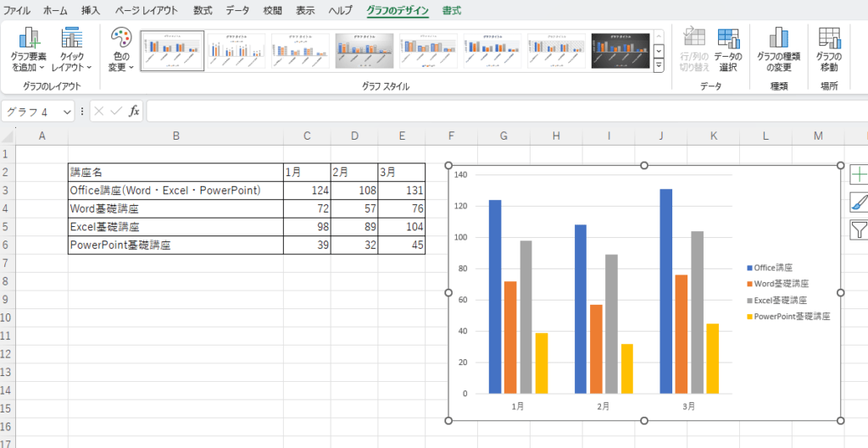Select the first chart style thumbnail
The height and width of the screenshot is (448, 868).
[x=172, y=51]
